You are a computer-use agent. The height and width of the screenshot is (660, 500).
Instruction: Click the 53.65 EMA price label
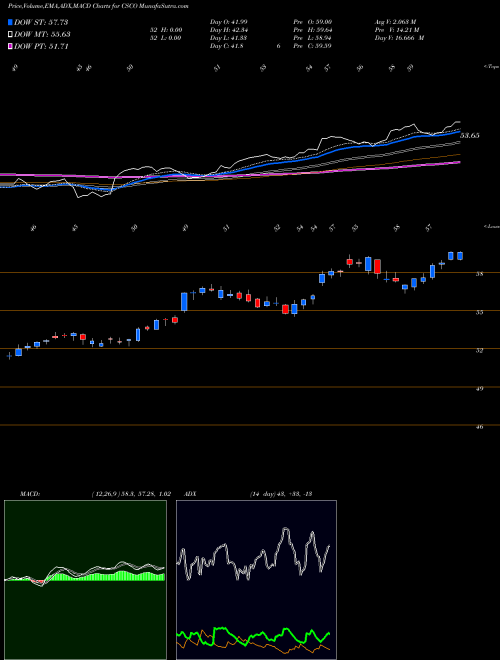(470, 136)
